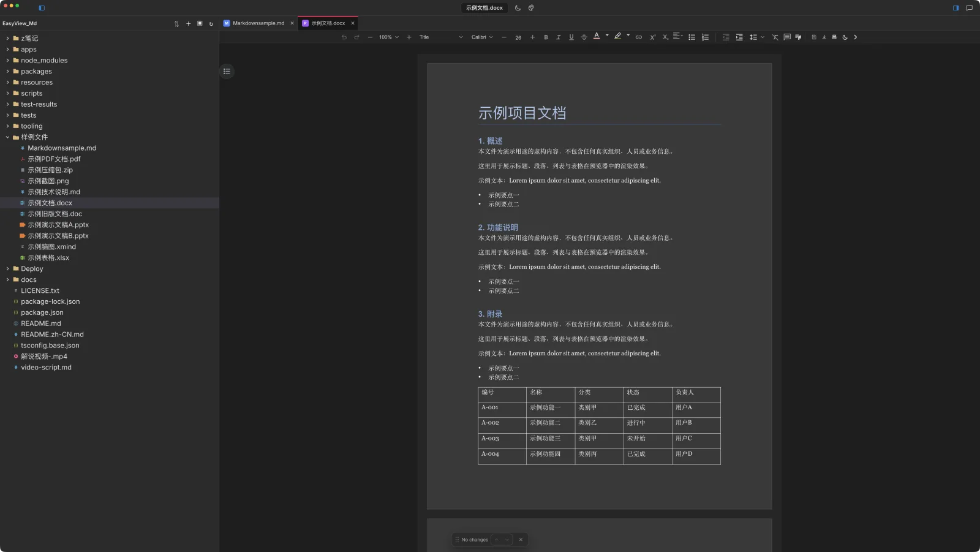Apply the highlighter color

pos(617,36)
